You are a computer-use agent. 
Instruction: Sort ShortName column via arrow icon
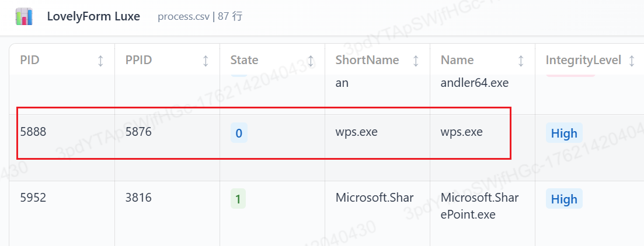[416, 61]
